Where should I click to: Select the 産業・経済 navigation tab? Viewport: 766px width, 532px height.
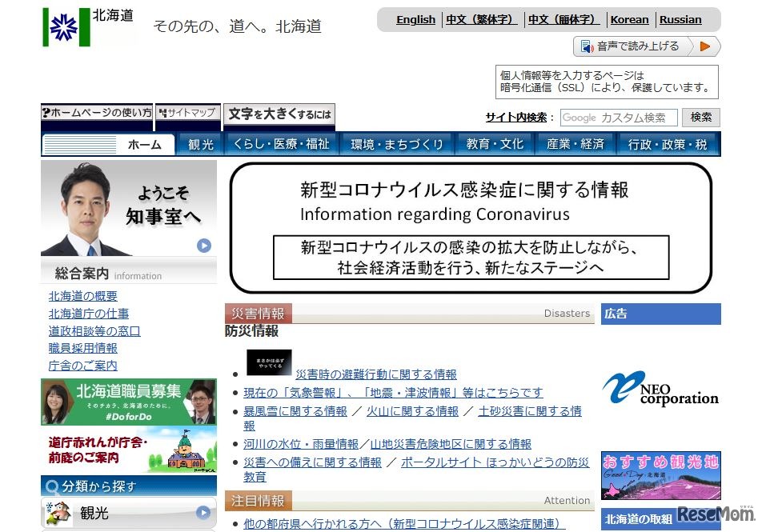coord(575,145)
